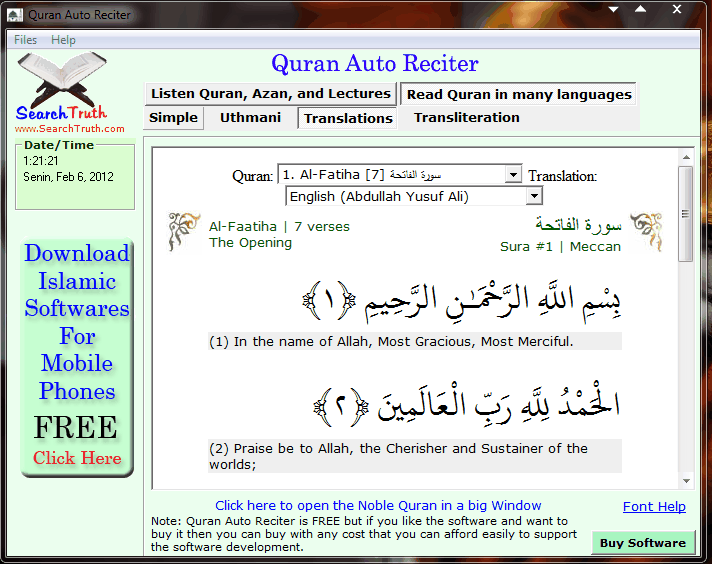Click the red Click Here text on banner

tap(77, 458)
